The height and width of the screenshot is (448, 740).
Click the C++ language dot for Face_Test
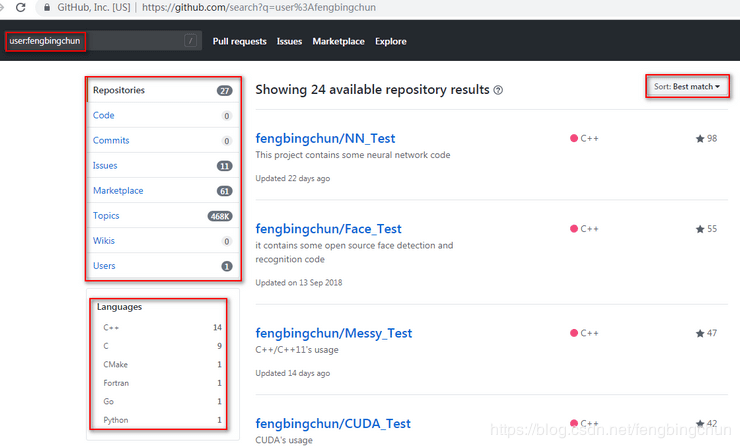pyautogui.click(x=574, y=229)
